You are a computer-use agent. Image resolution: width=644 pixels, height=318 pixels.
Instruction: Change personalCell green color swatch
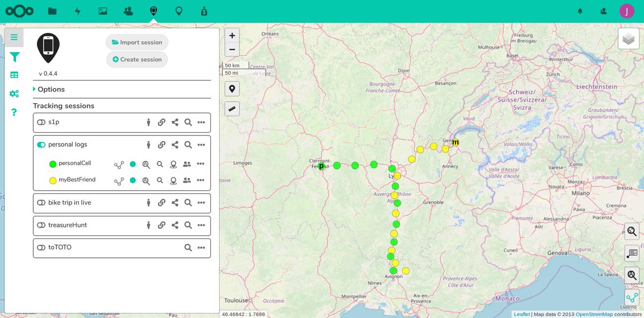point(53,164)
